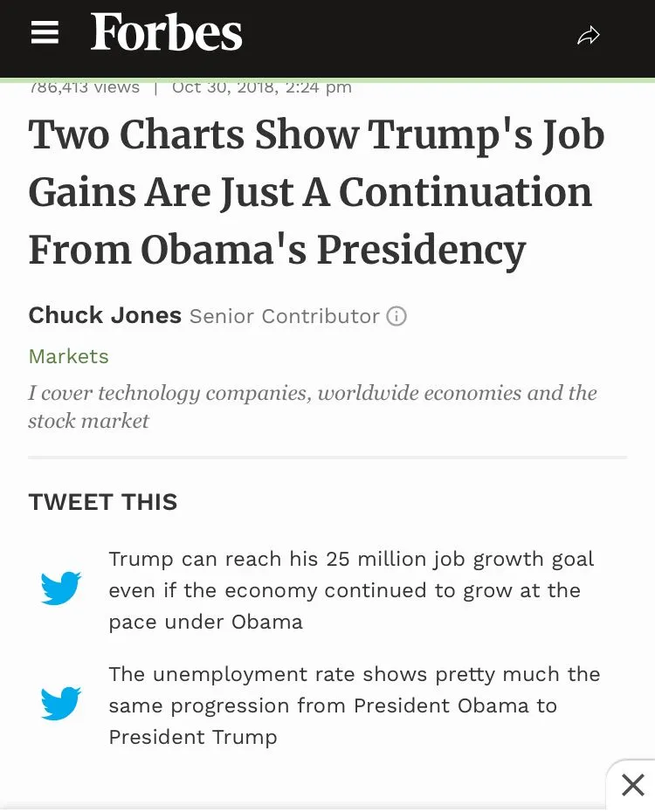Tweet the 25 million job growth quote
The image size is (655, 812).
351,590
